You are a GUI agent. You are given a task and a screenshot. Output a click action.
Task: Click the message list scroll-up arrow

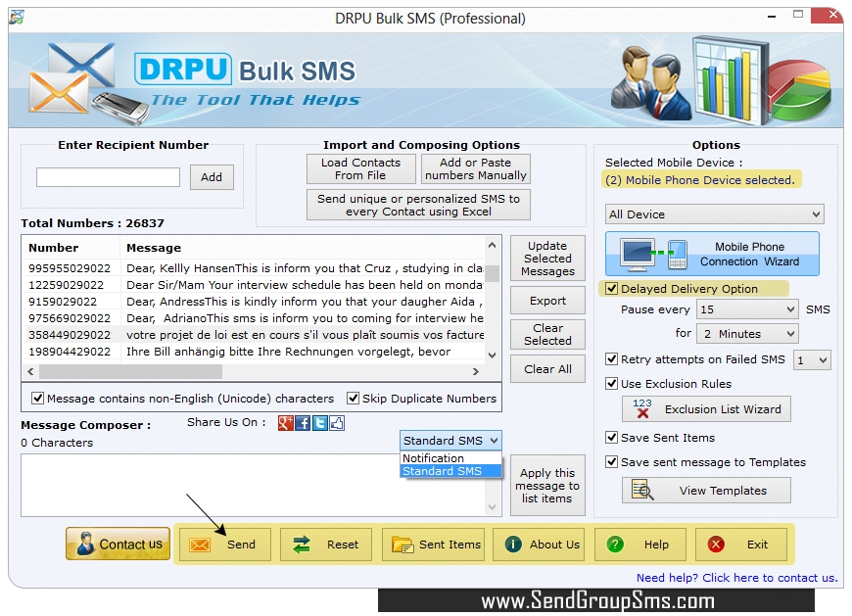coord(492,245)
